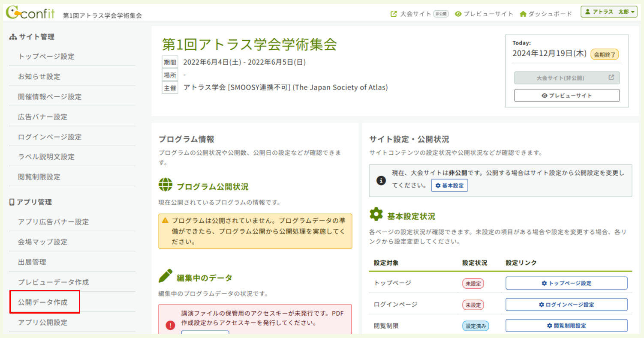Select 公開データ作成 in the sidebar
Image resolution: width=644 pixels, height=338 pixels.
pyautogui.click(x=42, y=302)
